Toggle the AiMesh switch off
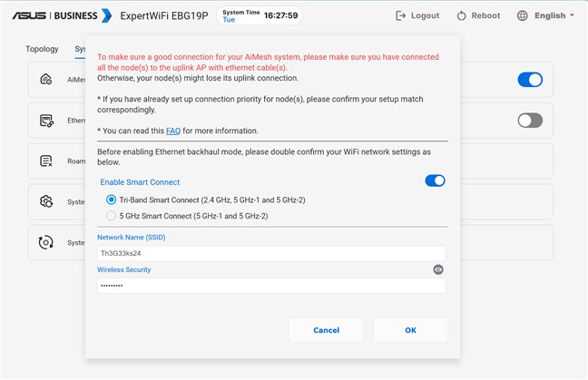Viewport: 588px width, 380px height. point(530,80)
